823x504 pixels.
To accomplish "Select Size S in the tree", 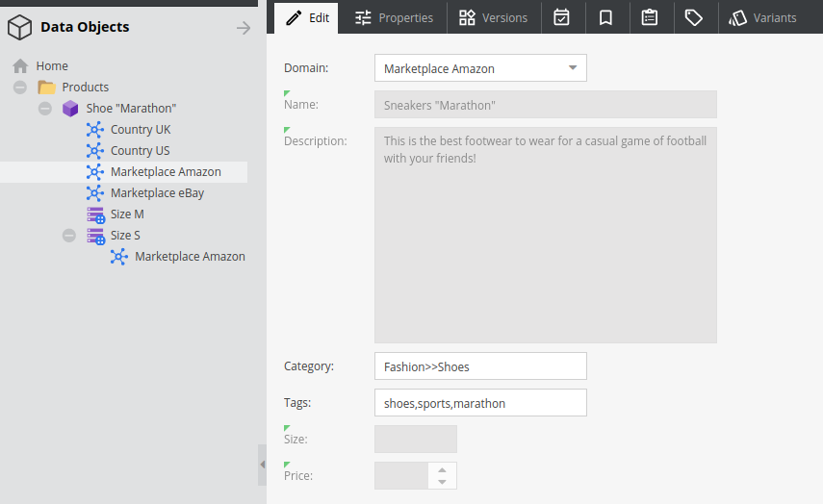I will tap(125, 236).
